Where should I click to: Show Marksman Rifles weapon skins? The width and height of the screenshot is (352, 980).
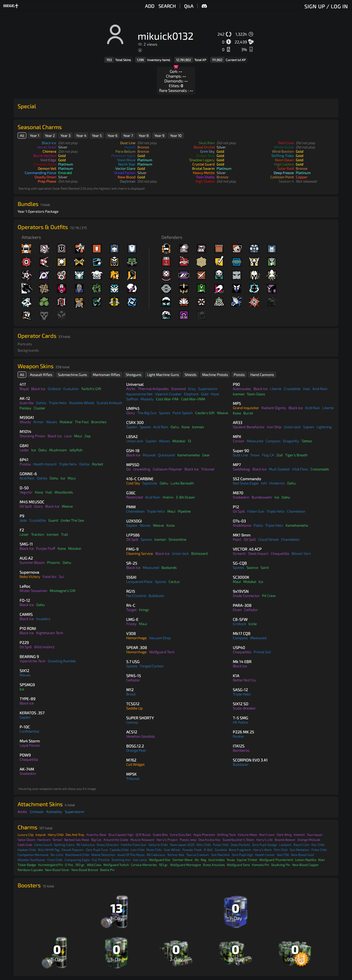106,375
